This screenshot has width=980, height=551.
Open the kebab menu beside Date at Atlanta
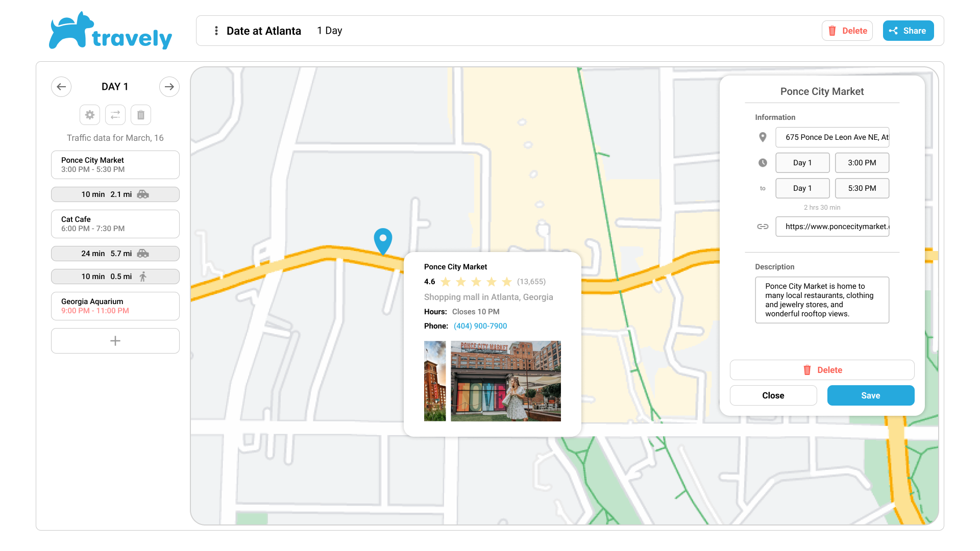click(x=216, y=31)
